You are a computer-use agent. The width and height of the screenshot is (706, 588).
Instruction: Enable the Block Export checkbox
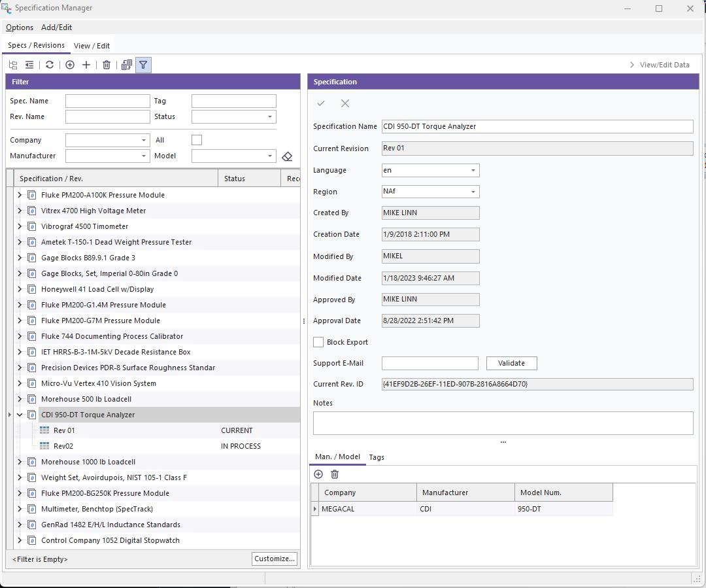(318, 342)
